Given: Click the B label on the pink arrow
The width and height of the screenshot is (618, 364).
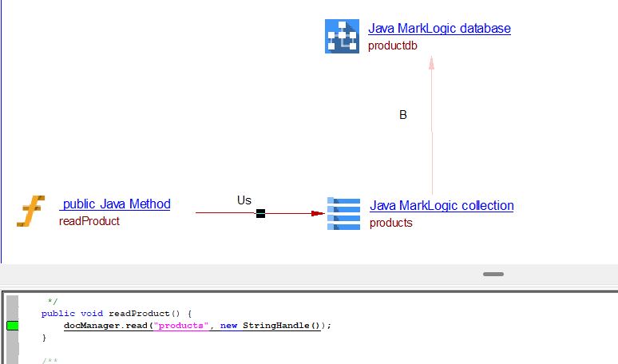Looking at the screenshot, I should pyautogui.click(x=403, y=115).
